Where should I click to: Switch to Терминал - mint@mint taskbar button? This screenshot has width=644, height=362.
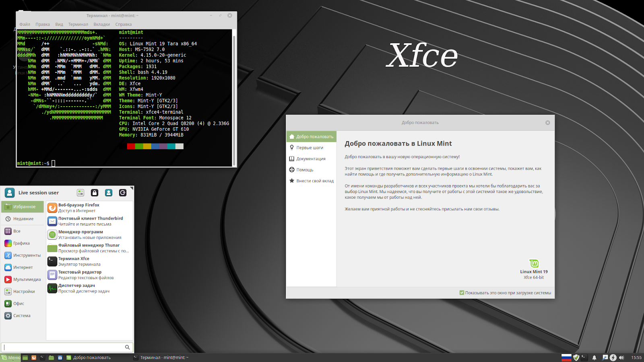click(165, 358)
